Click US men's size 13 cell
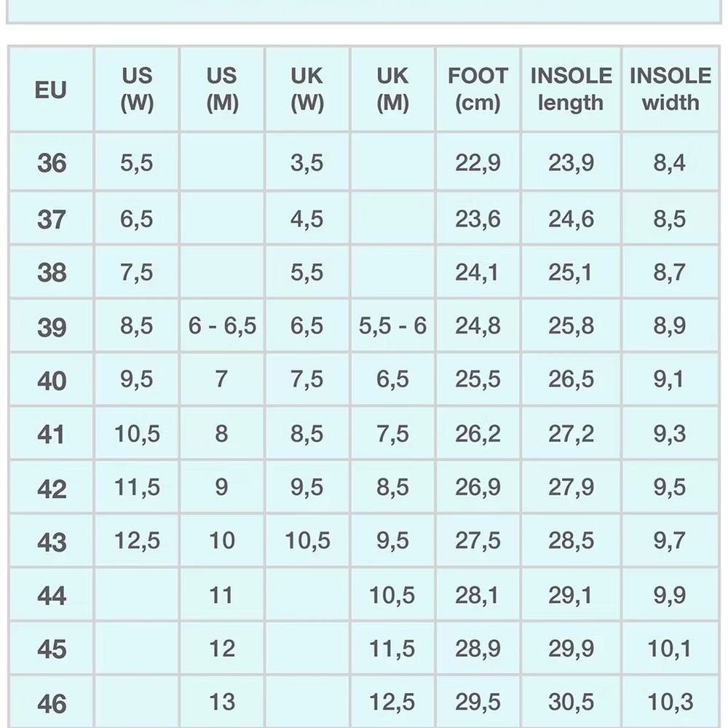This screenshot has height=728, width=728. coord(222,702)
